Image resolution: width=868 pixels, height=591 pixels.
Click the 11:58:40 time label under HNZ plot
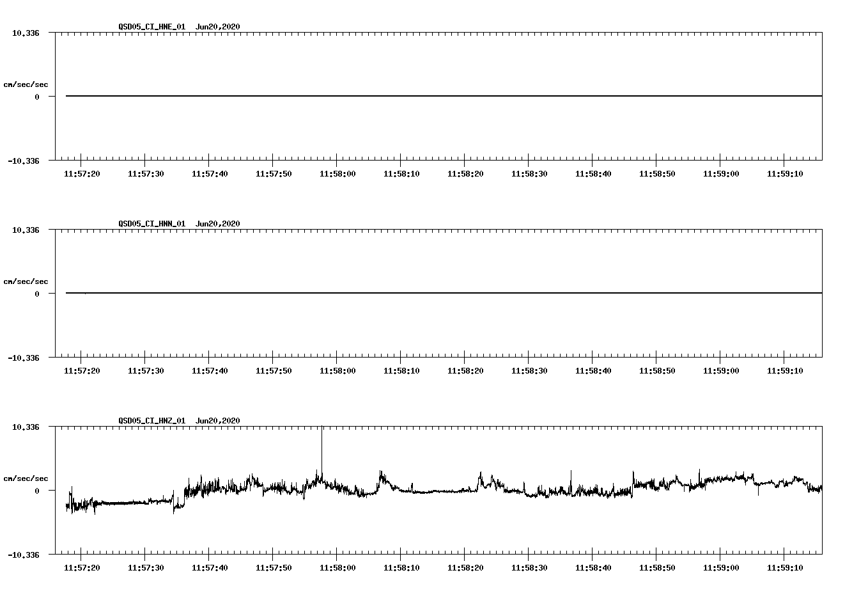593,568
